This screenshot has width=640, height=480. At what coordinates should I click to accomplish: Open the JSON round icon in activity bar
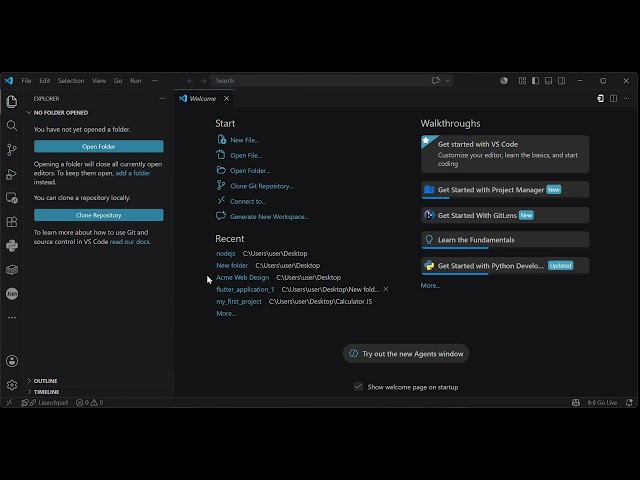tap(12, 293)
